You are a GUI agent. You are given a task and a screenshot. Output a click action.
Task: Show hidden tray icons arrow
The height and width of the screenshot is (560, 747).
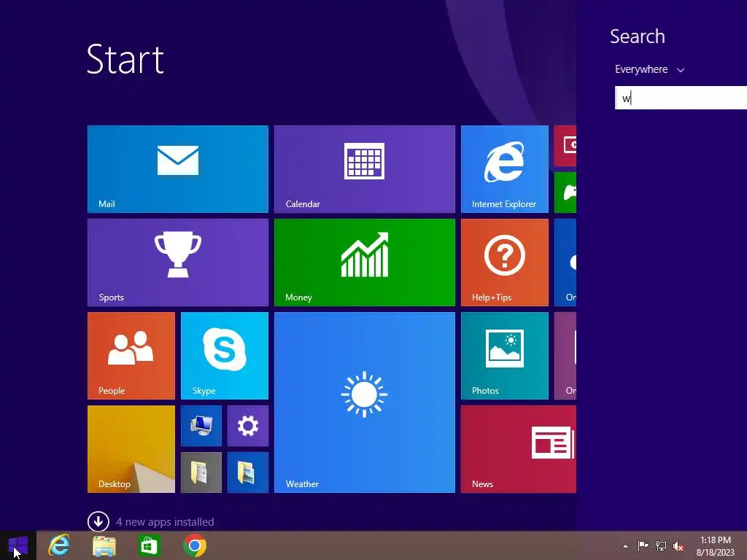(625, 546)
